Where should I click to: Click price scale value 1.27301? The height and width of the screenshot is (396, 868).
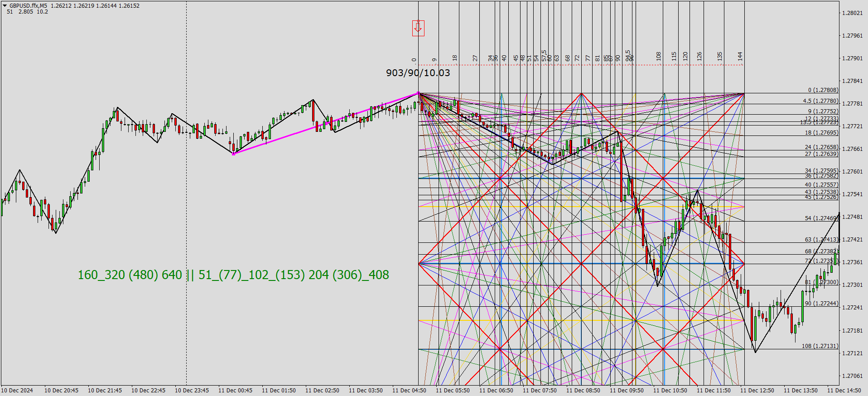[x=853, y=285]
